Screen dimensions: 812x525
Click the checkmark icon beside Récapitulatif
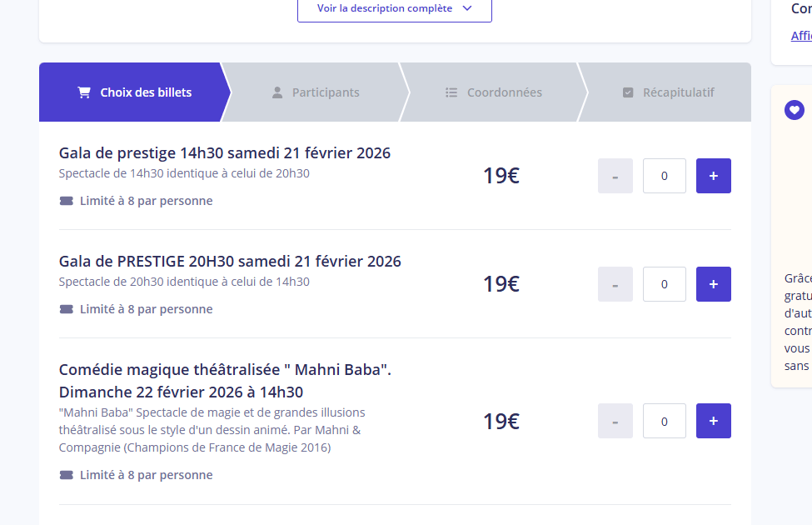[628, 92]
